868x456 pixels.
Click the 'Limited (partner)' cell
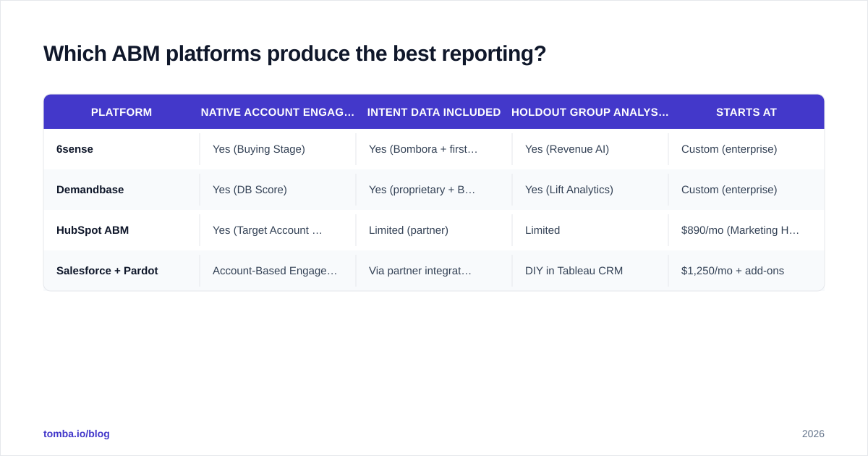point(434,230)
